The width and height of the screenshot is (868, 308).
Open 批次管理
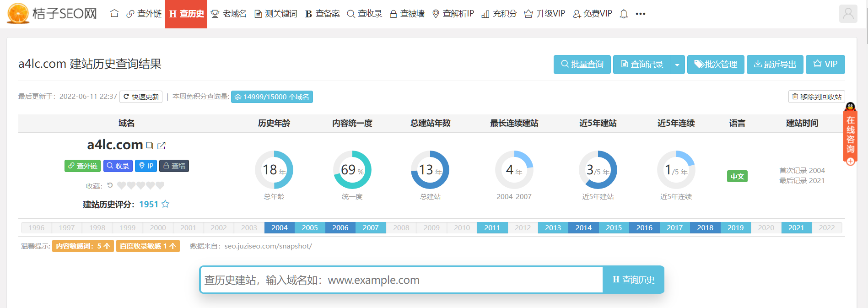pyautogui.click(x=716, y=65)
